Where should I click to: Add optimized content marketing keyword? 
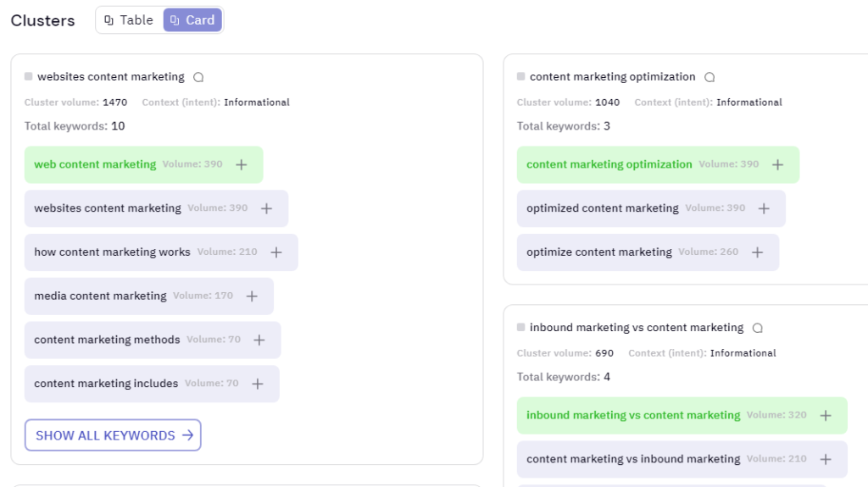click(764, 208)
